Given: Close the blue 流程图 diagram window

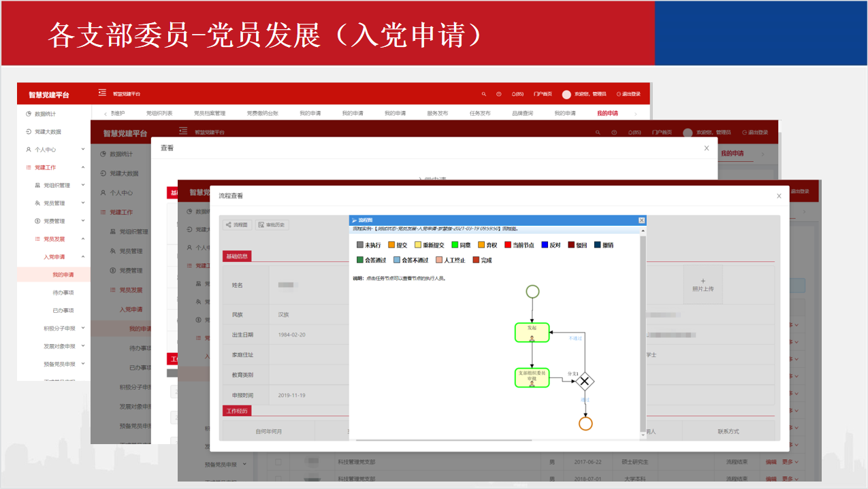Looking at the screenshot, I should 641,220.
